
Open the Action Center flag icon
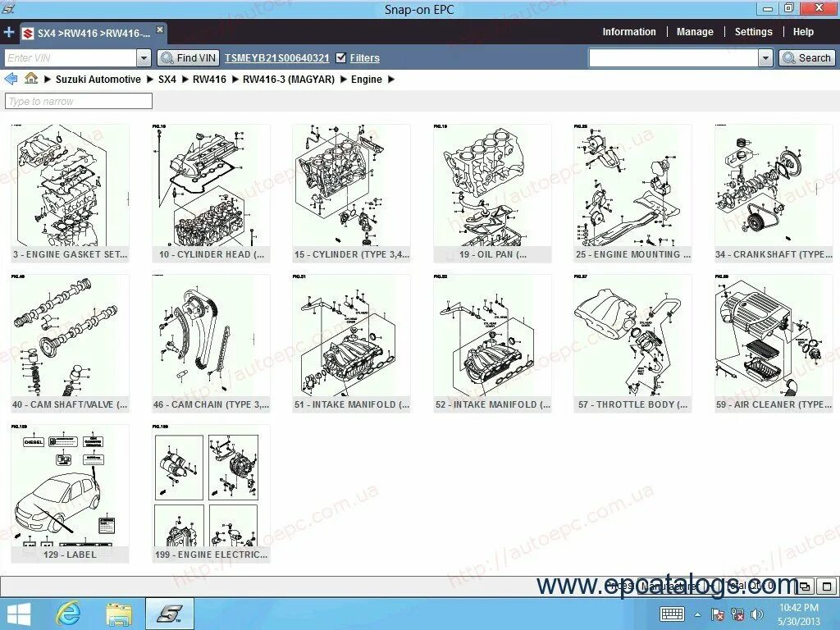click(x=717, y=614)
